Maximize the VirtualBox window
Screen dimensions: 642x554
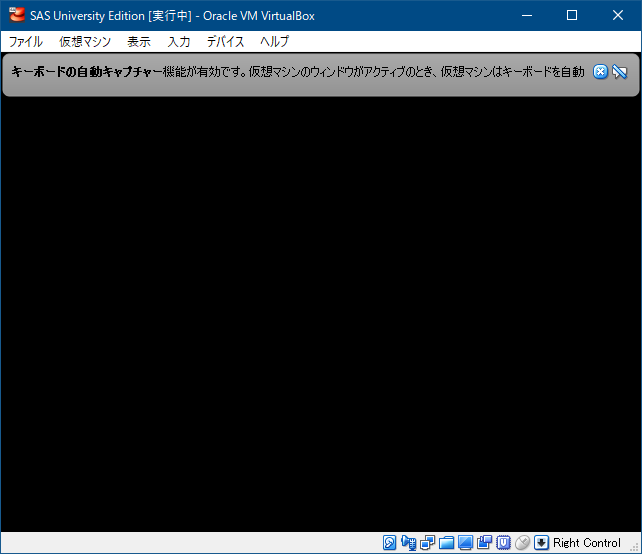(572, 16)
